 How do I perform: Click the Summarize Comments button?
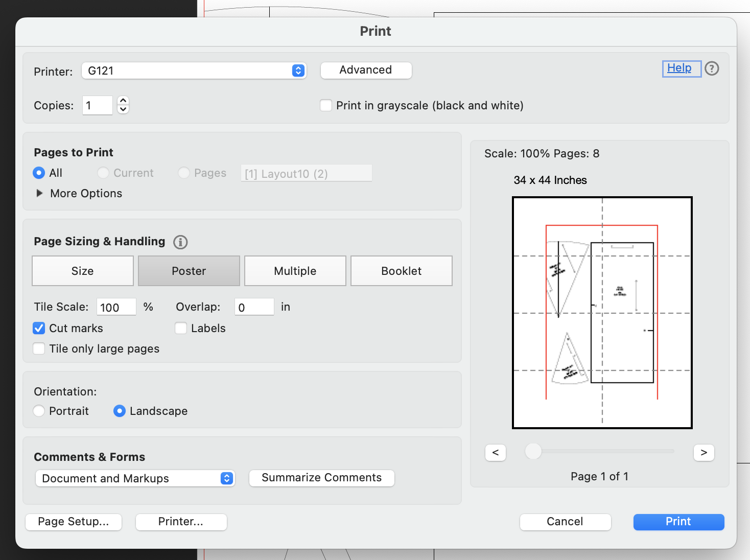tap(321, 478)
